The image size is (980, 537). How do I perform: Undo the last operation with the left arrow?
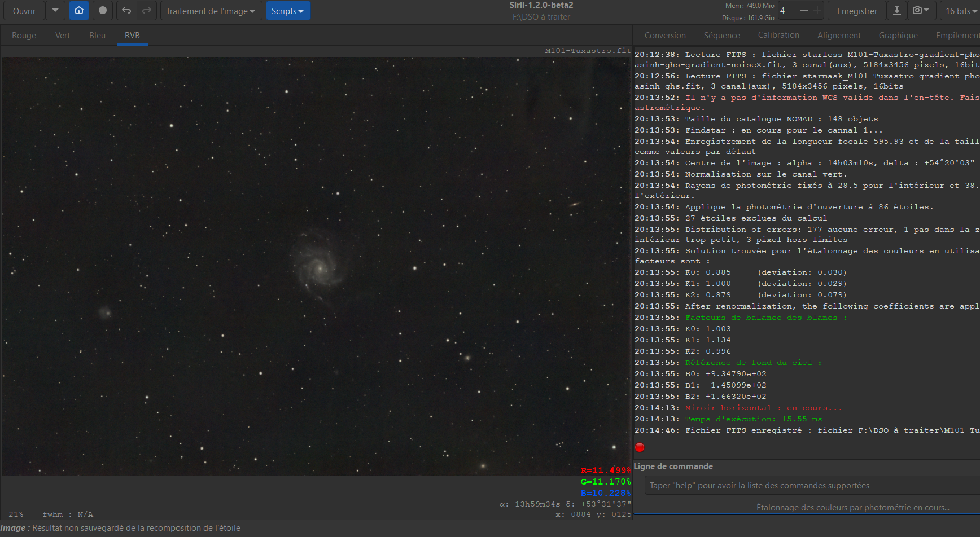point(126,11)
